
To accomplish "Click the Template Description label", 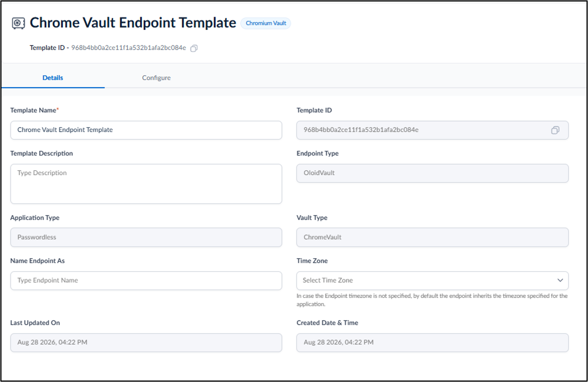I will [x=42, y=153].
